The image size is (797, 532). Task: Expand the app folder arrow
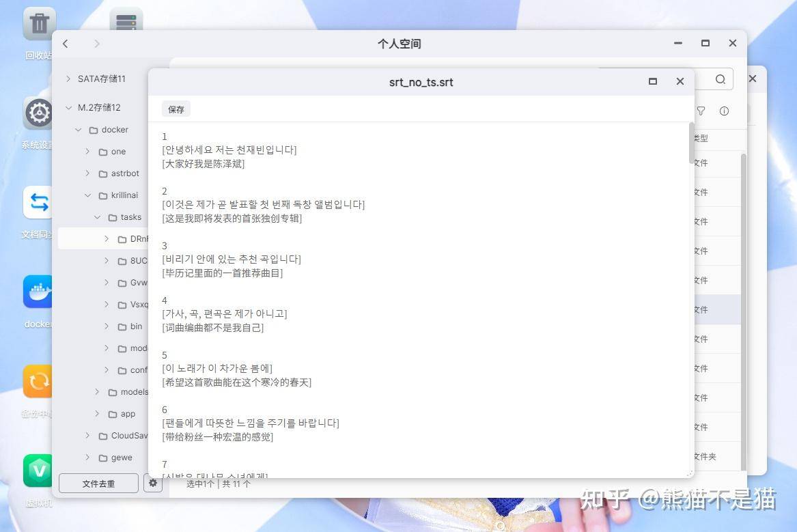pos(97,414)
